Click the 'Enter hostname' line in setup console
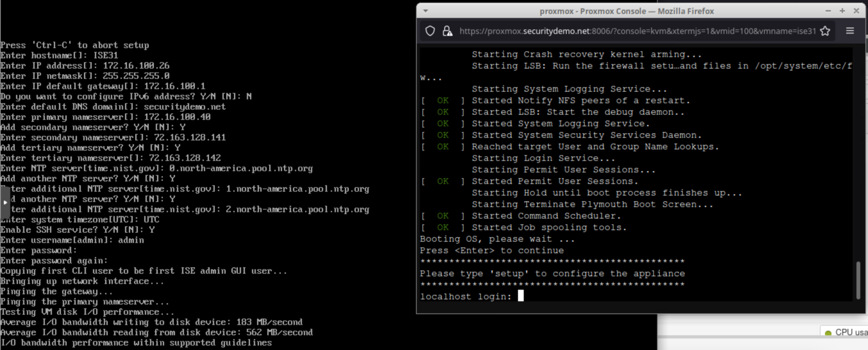This screenshot has height=350, width=868. [x=59, y=56]
